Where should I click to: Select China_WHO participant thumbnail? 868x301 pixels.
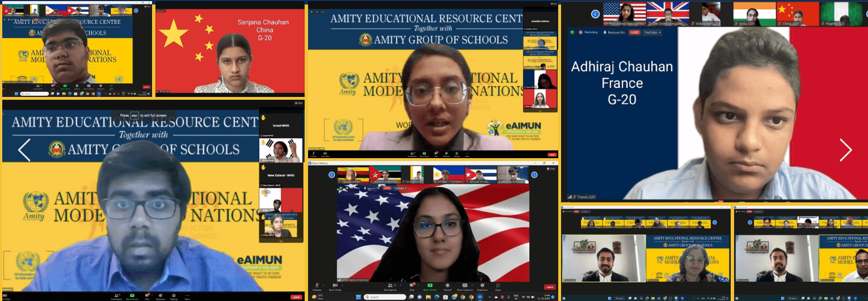point(281,224)
